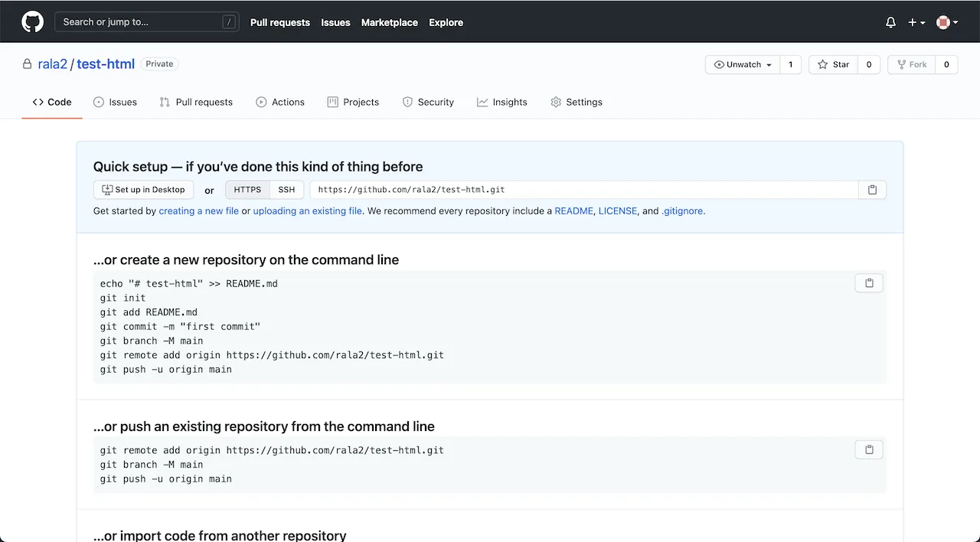Copy the repository URL with the clipboard icon
Screen dimensions: 980x542
pyautogui.click(x=872, y=189)
